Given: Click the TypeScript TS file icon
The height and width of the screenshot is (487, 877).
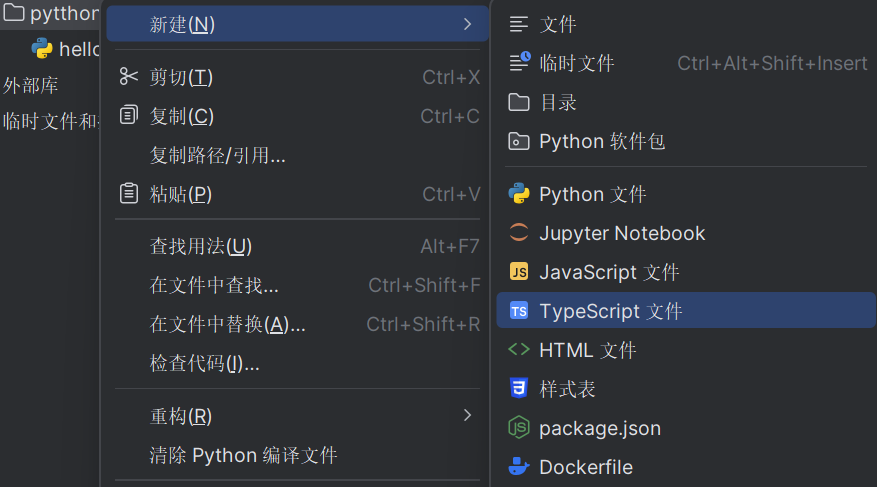Looking at the screenshot, I should [x=518, y=311].
